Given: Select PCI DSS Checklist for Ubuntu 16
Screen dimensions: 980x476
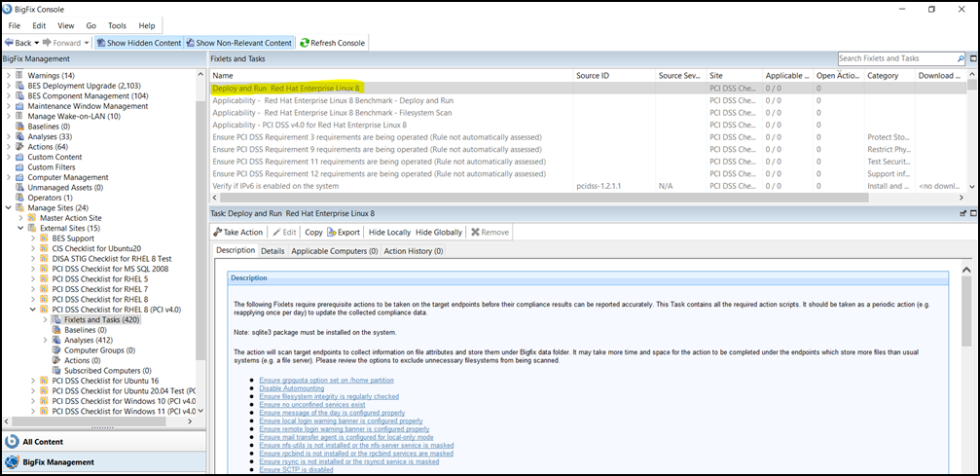Looking at the screenshot, I should pyautogui.click(x=106, y=381).
